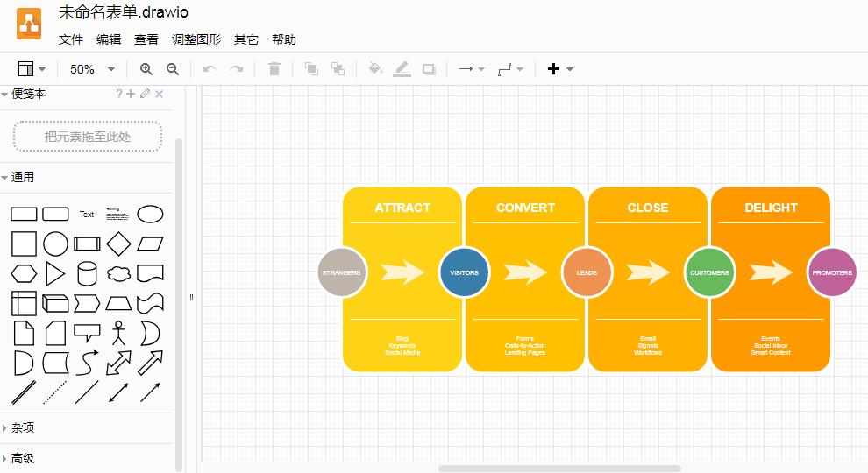Screen dimensions: 868x473
Task: Click the horizontal canvas scrollbar
Action: (559, 469)
